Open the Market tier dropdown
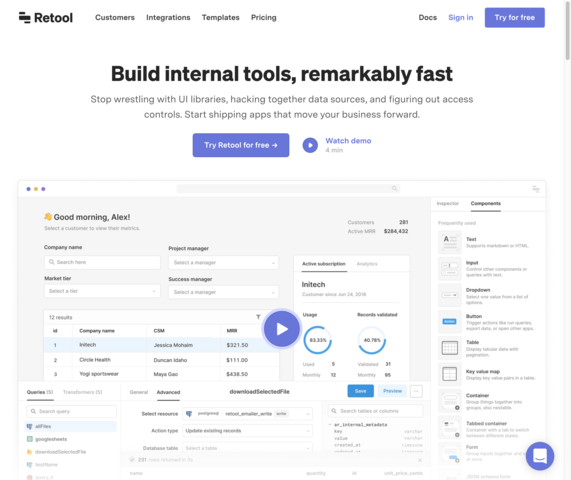This screenshot has width=571, height=480. [x=102, y=291]
